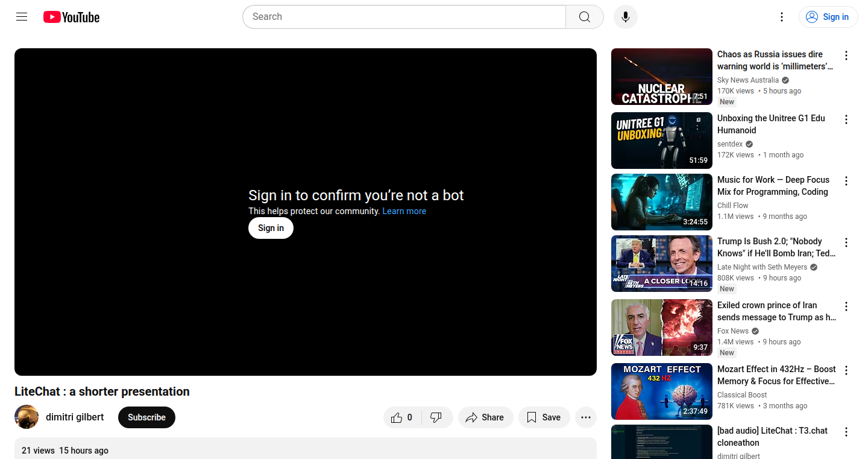This screenshot has width=868, height=459.
Task: Open the Learn more link
Action: point(404,211)
